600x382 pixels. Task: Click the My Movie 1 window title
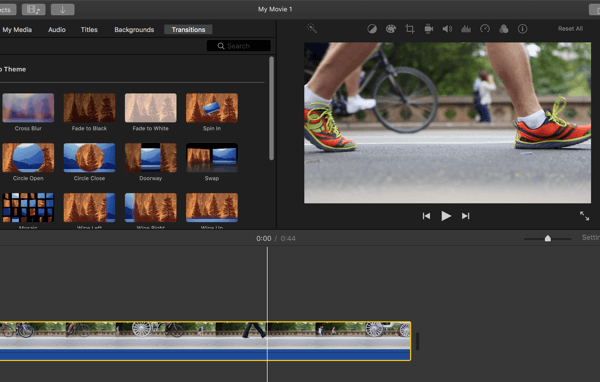click(275, 9)
